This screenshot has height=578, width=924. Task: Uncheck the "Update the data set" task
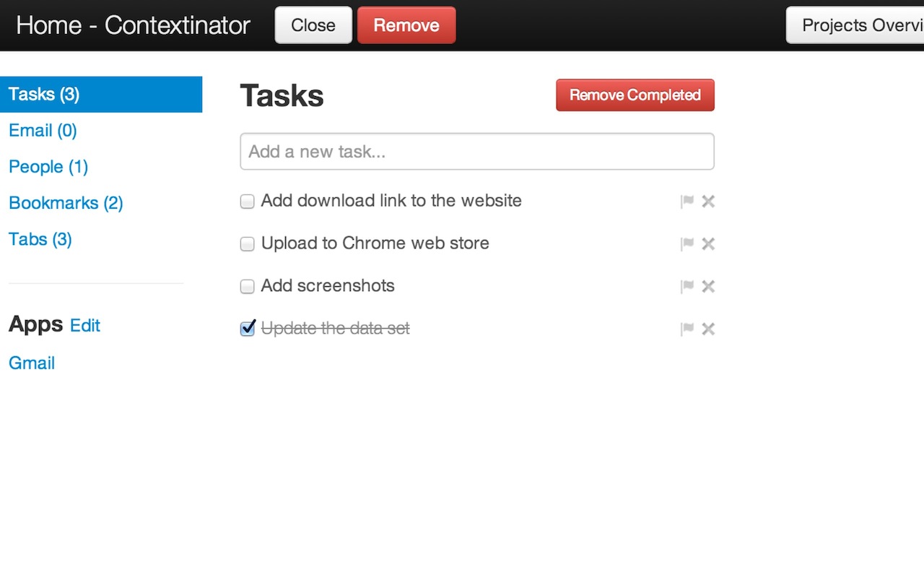247,328
